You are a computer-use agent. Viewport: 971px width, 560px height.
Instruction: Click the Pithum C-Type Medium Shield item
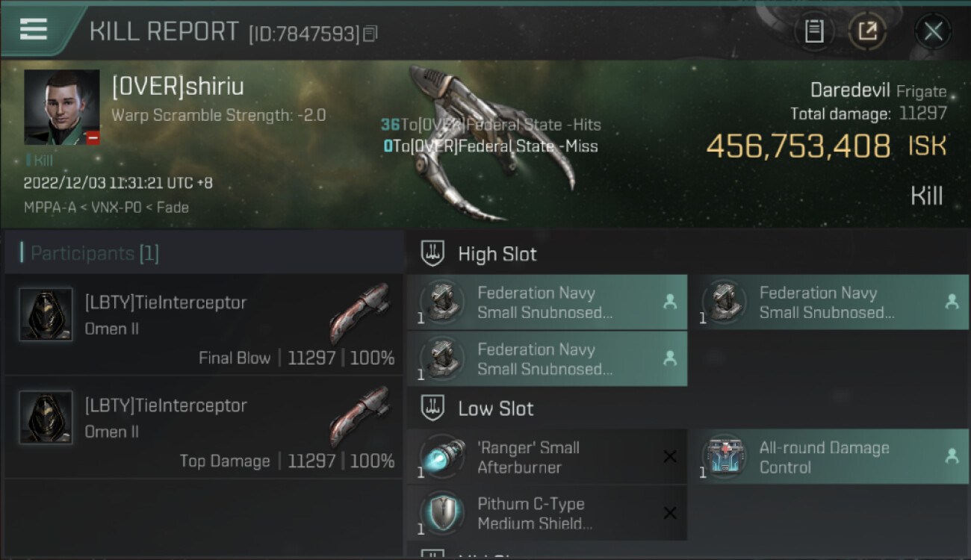(547, 513)
